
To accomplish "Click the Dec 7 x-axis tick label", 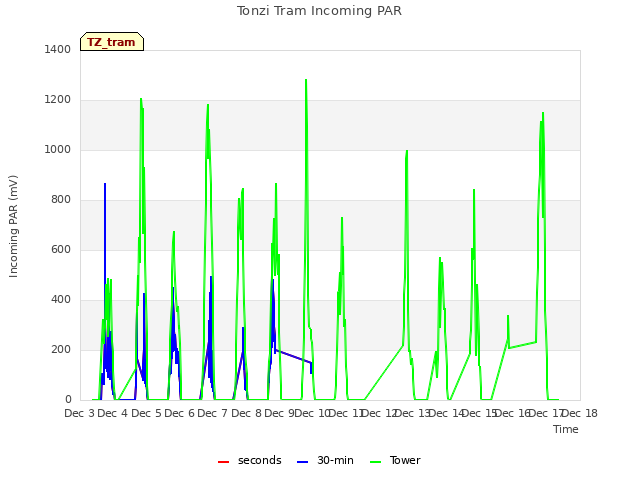I will coord(213,413).
